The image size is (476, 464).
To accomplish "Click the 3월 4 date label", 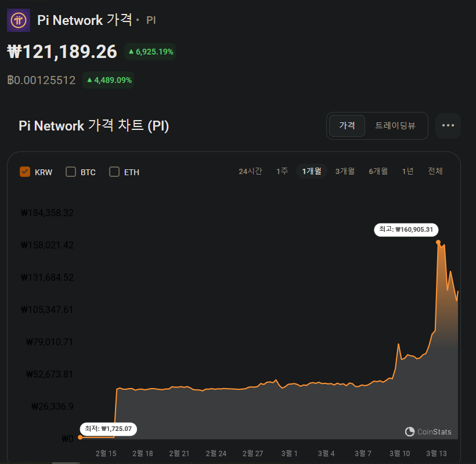I will (326, 454).
